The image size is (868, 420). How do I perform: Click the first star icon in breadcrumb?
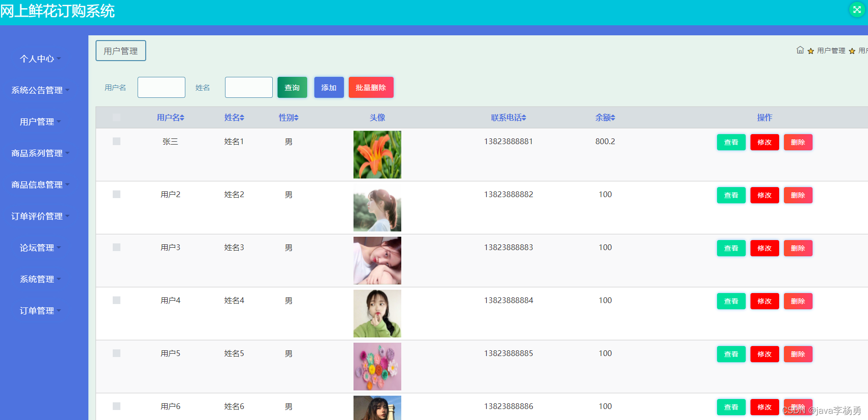(811, 51)
